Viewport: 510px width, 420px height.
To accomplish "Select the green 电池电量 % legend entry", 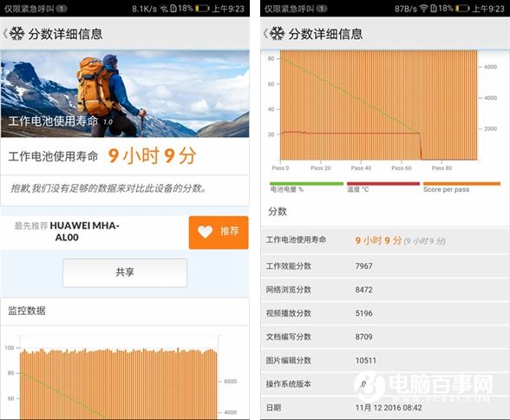I will click(x=306, y=187).
